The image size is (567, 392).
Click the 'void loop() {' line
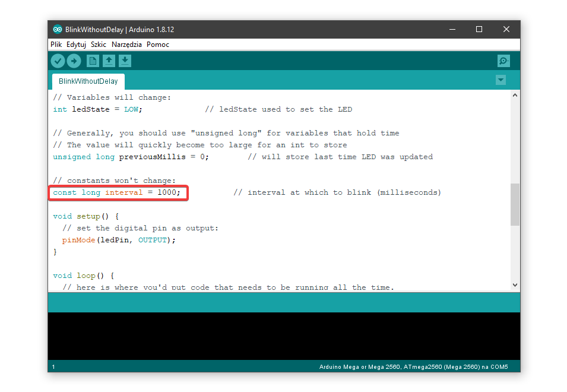[84, 276]
